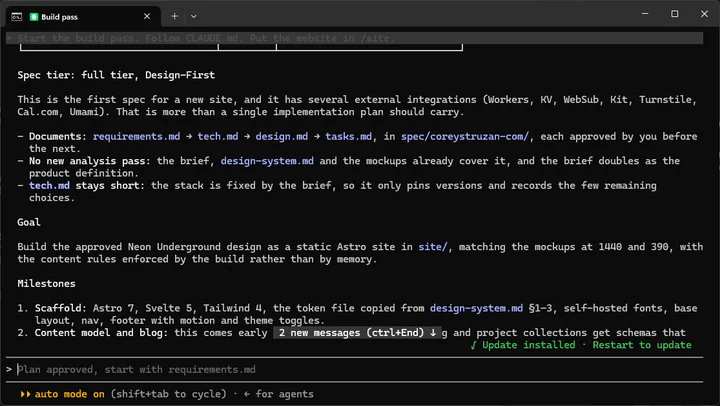The width and height of the screenshot is (720, 406).
Task: Open the site/ link in Goal paragraph
Action: [433, 247]
